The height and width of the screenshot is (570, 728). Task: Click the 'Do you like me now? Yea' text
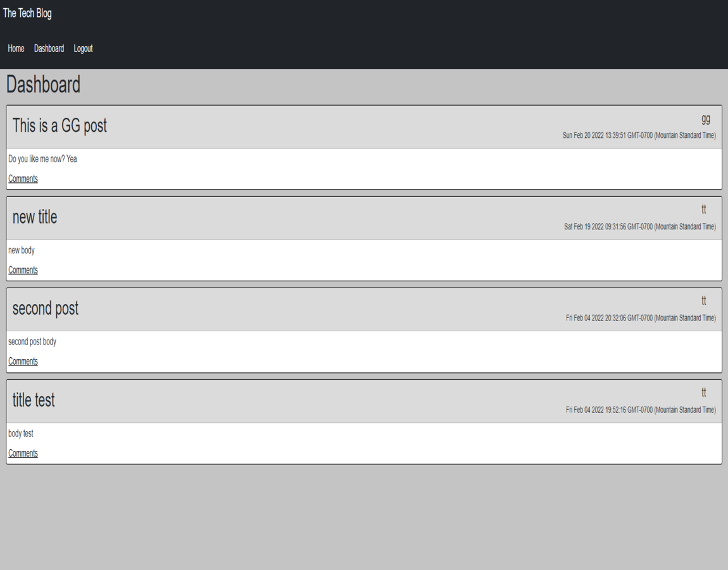42,159
